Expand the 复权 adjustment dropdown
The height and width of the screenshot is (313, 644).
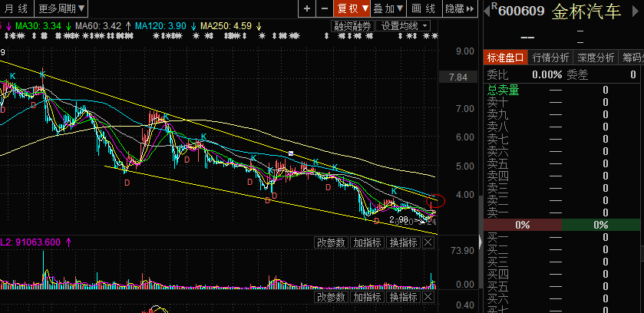352,8
